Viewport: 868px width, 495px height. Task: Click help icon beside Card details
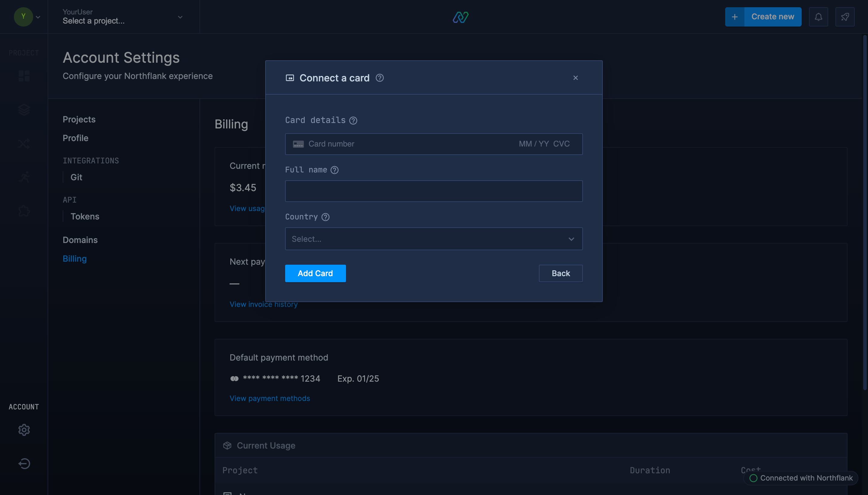click(x=353, y=120)
